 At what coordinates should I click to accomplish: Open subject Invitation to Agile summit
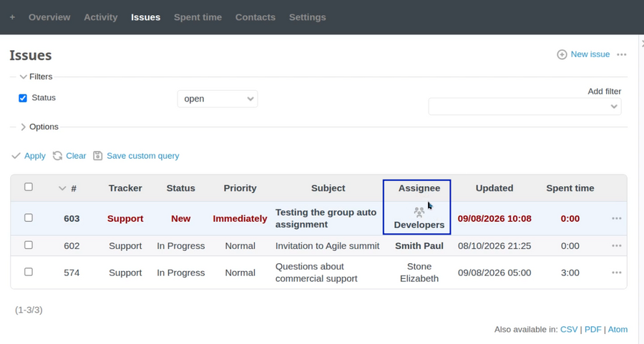pyautogui.click(x=327, y=246)
